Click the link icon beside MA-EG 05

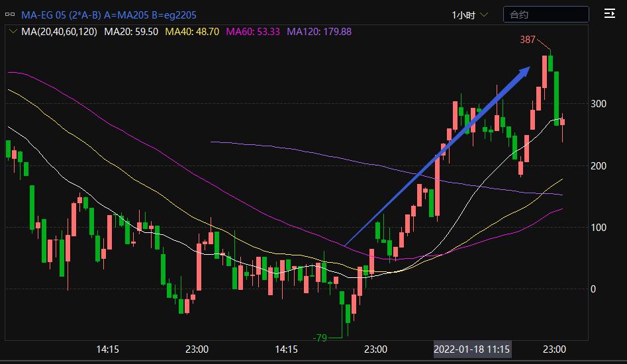(x=10, y=15)
